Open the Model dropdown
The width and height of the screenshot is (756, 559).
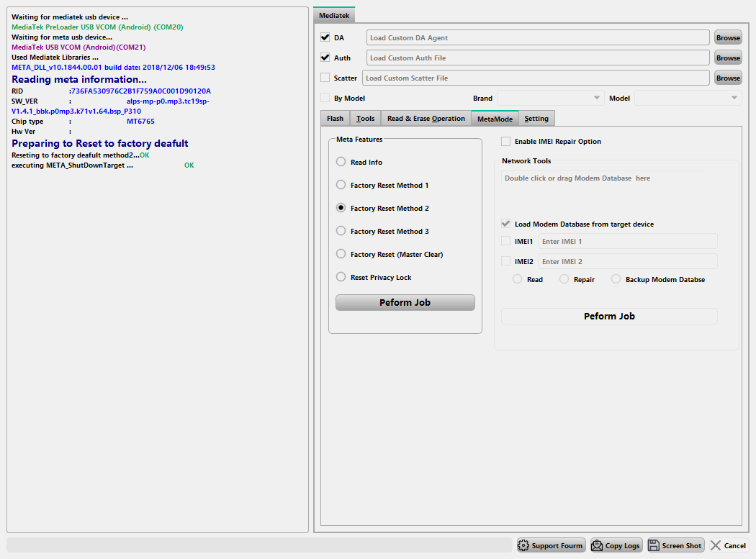pyautogui.click(x=688, y=98)
